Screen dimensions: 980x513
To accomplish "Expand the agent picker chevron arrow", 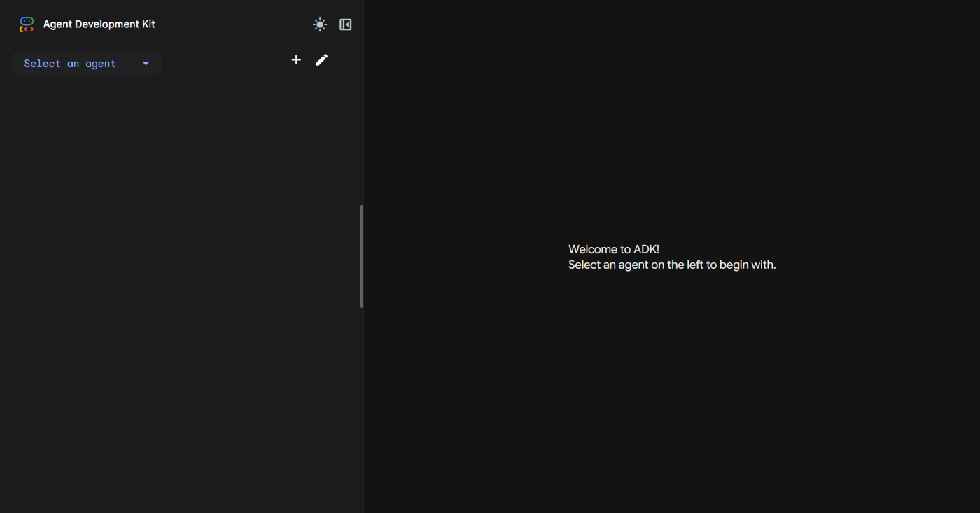I will [146, 63].
